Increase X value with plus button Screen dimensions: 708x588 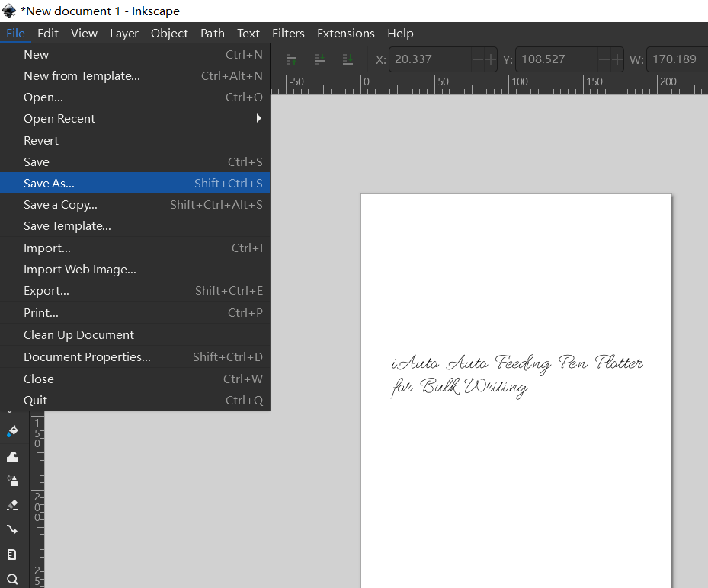(491, 59)
